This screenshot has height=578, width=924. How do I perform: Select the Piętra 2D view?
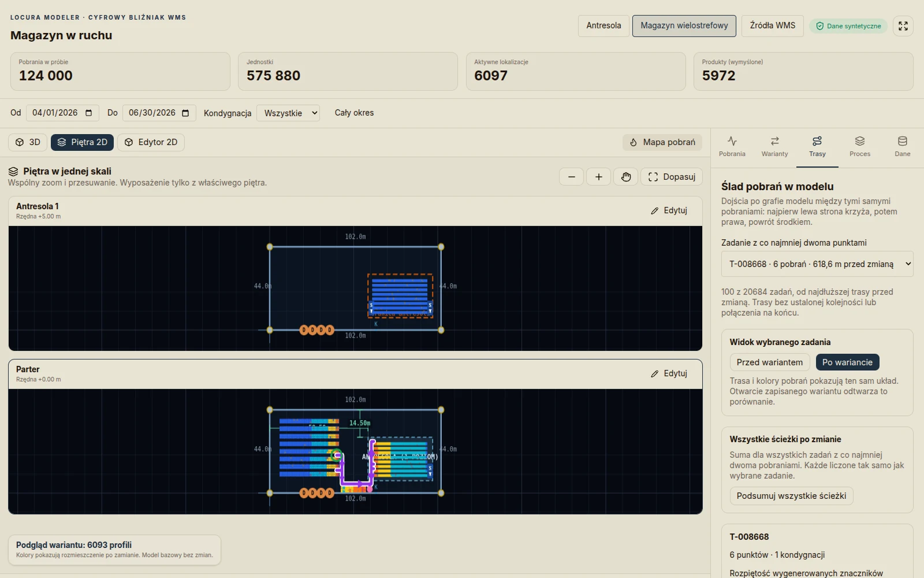pos(82,142)
